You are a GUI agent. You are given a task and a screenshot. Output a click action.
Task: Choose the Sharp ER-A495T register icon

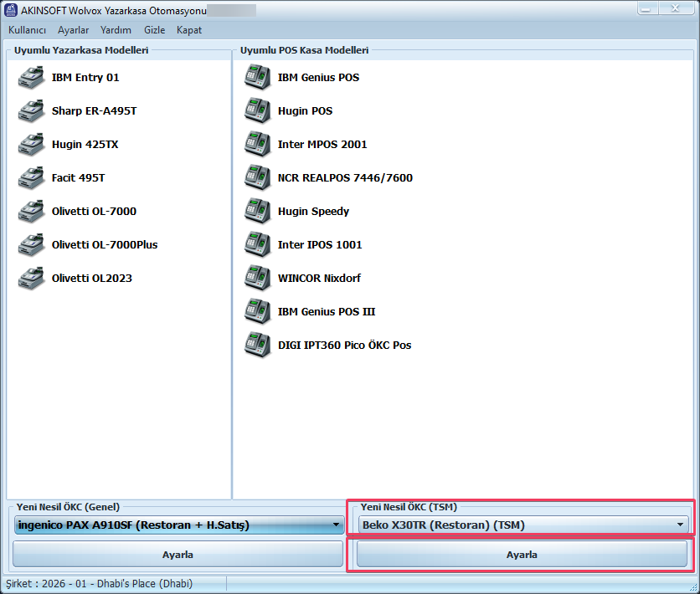point(31,110)
